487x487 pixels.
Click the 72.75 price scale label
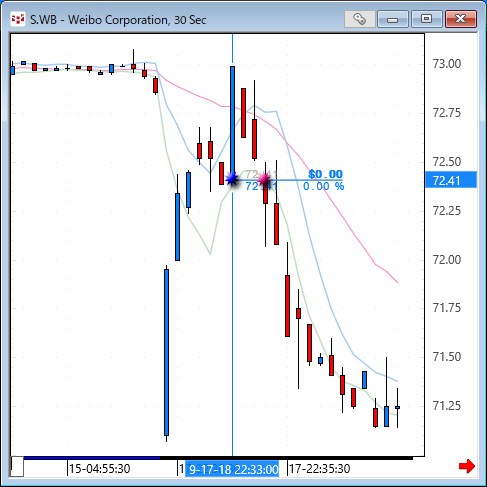[x=447, y=113]
